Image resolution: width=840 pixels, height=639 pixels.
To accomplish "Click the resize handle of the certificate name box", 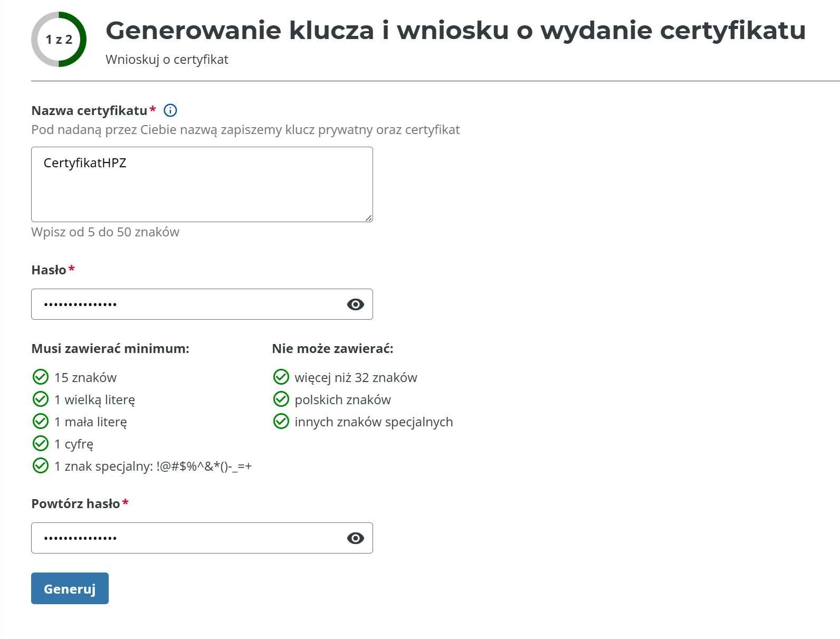I will click(x=369, y=218).
